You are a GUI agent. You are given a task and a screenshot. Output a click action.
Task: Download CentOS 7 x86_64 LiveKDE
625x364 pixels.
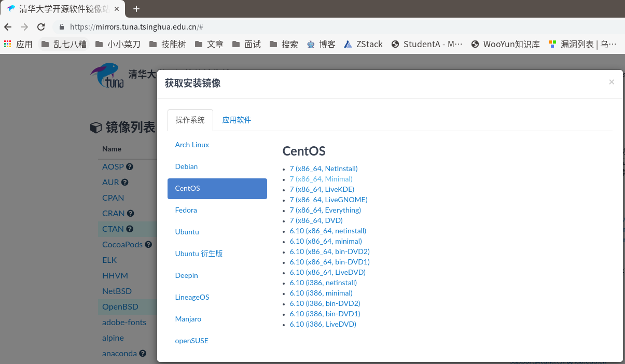coord(322,189)
